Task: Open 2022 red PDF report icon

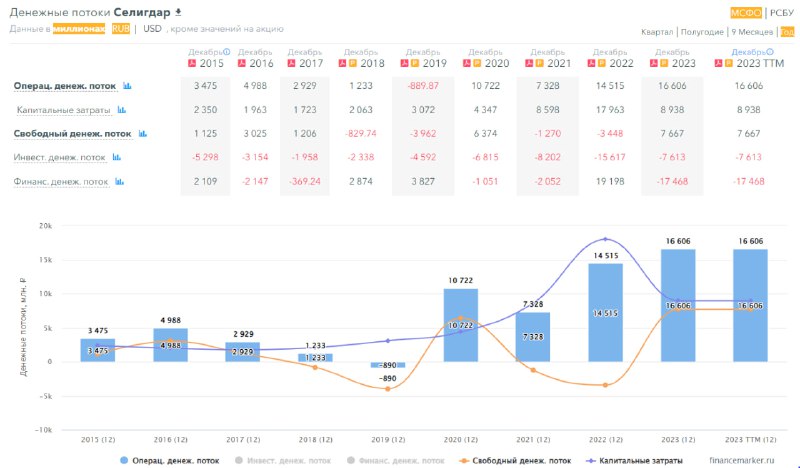Action: coord(591,63)
